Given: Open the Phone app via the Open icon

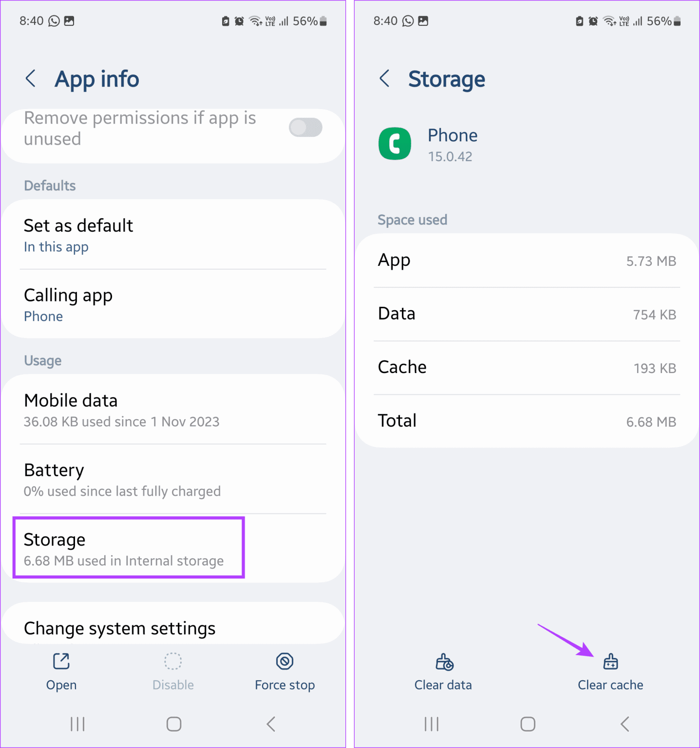Looking at the screenshot, I should pos(60,672).
